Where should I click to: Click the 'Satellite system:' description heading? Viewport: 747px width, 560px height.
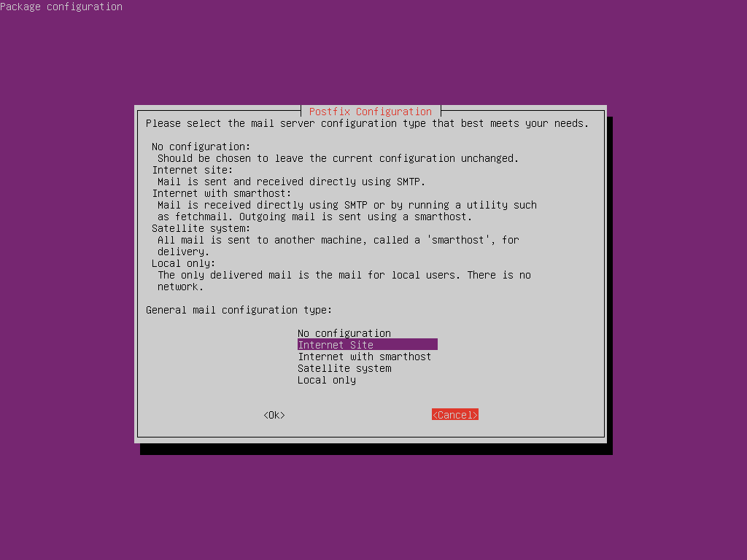[201, 228]
